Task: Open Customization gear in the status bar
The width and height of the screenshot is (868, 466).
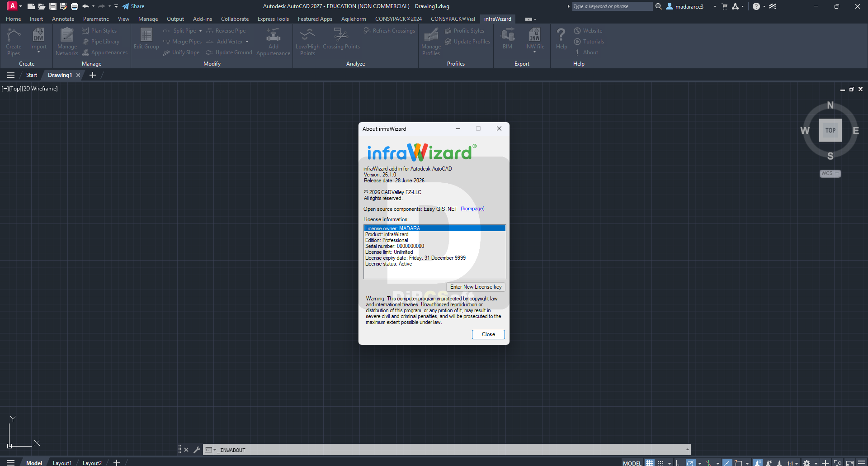Action: (807, 463)
